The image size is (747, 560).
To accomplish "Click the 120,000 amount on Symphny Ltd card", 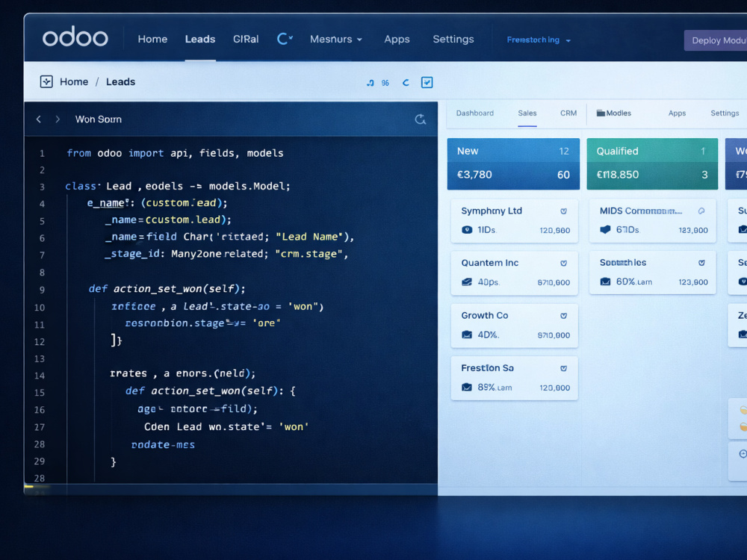I will (554, 231).
